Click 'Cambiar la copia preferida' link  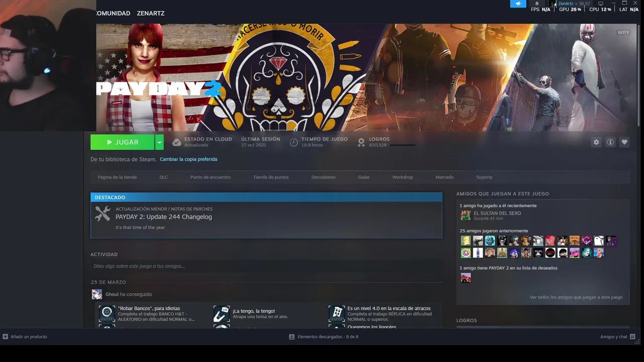click(x=189, y=159)
